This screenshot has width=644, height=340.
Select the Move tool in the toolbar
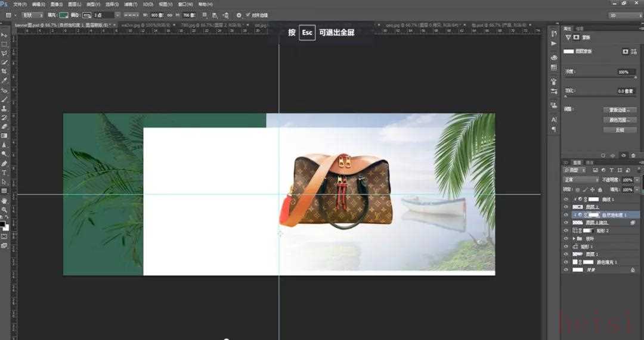4,35
